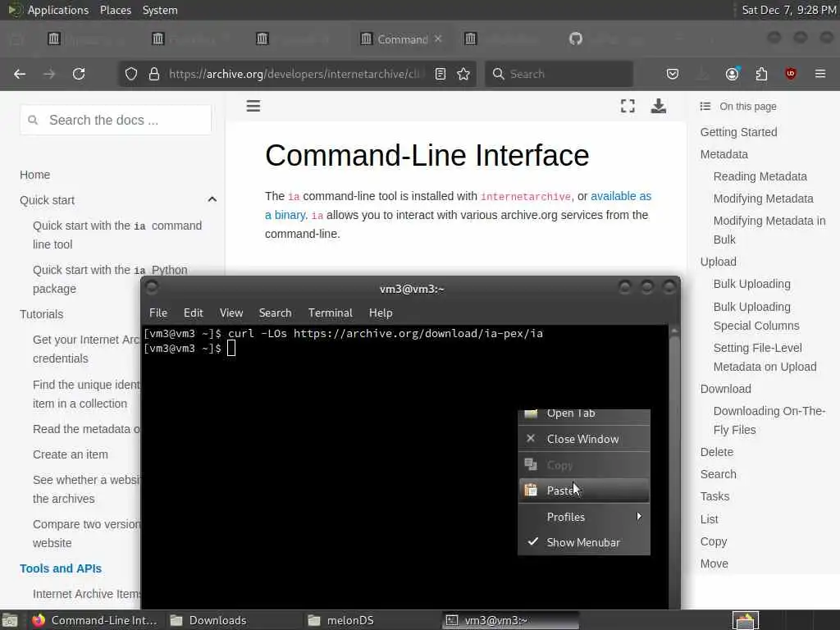Open the System menu
Viewport: 840px width, 630px height.
(160, 10)
